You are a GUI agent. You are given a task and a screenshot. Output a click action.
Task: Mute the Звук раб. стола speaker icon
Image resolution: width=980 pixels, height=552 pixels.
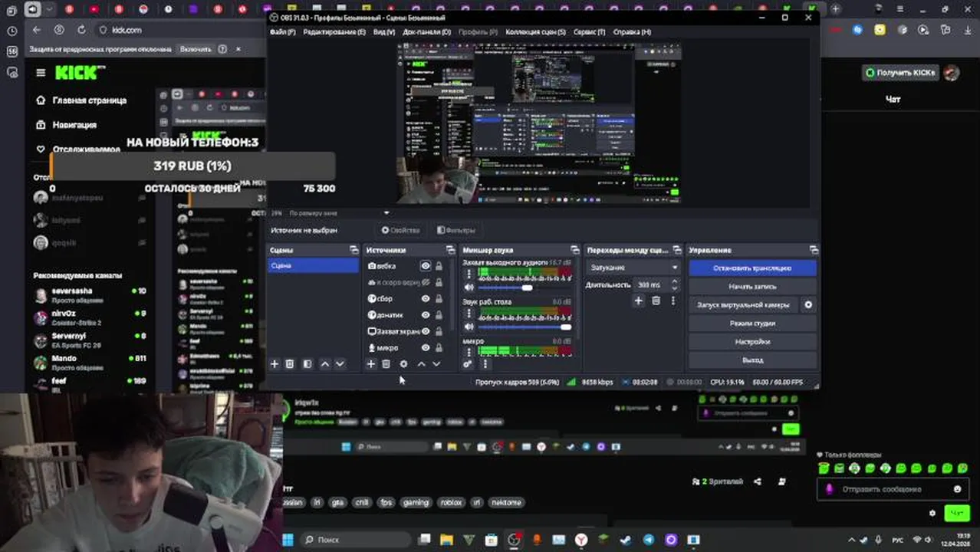(469, 327)
